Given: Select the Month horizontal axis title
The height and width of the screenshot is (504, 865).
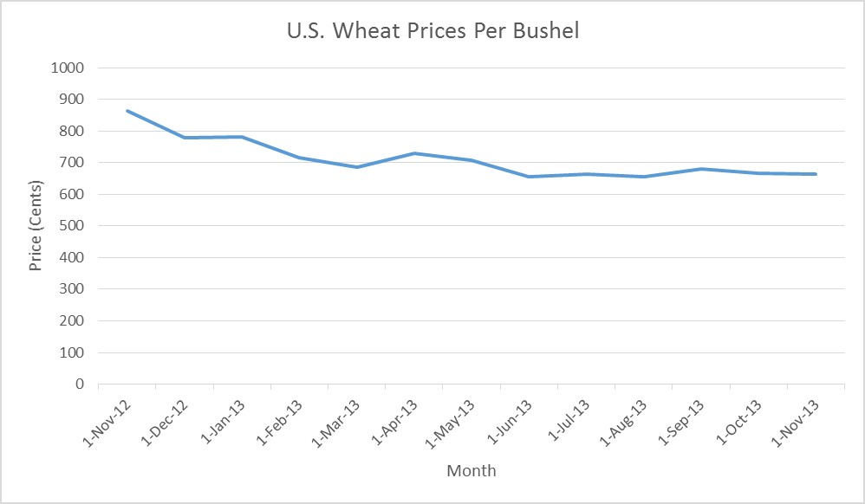Looking at the screenshot, I should [x=472, y=471].
